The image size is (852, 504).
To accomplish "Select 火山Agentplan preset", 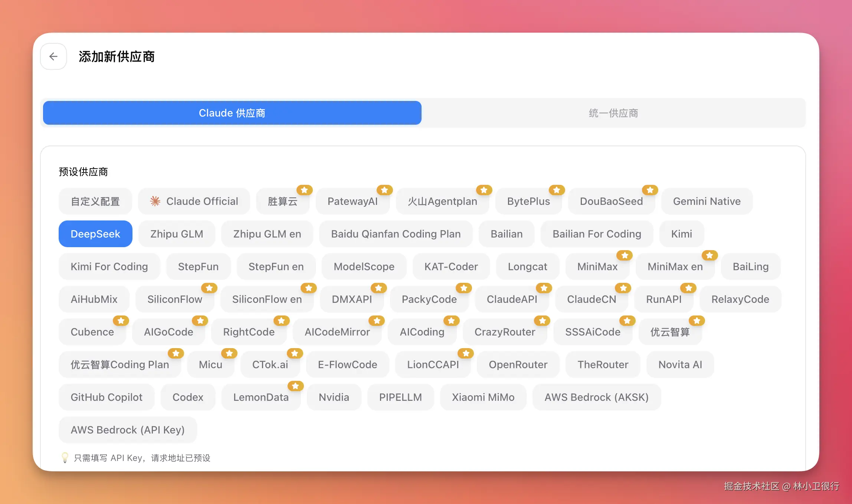I will pyautogui.click(x=442, y=201).
